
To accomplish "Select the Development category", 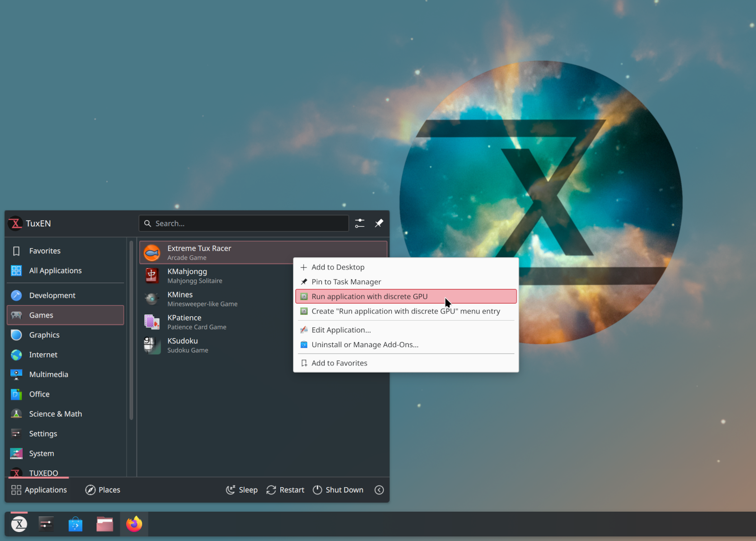I will point(65,295).
